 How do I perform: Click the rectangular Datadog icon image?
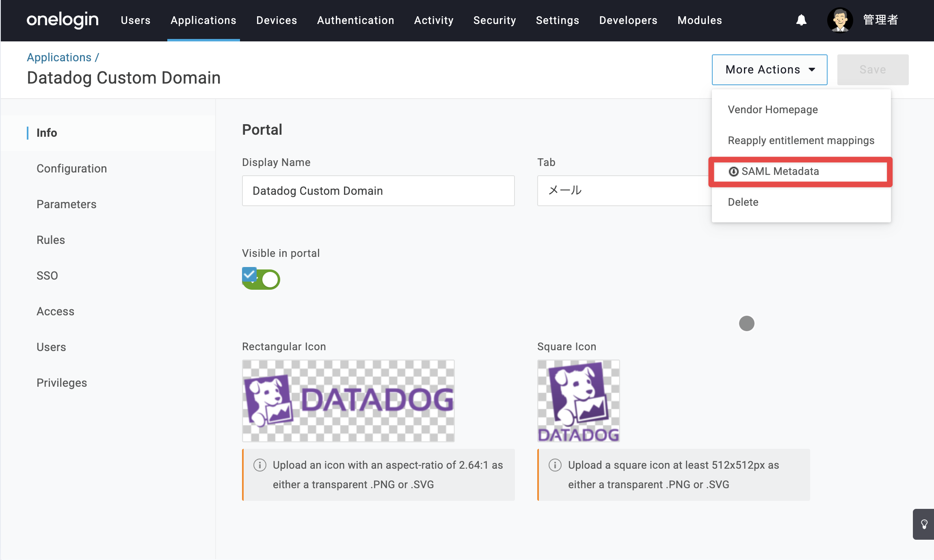[x=348, y=401]
